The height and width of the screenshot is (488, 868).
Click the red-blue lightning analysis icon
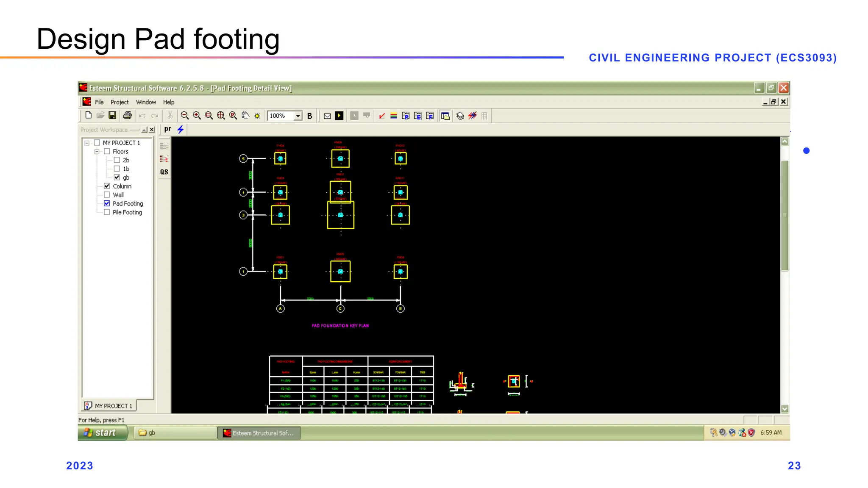click(x=472, y=116)
